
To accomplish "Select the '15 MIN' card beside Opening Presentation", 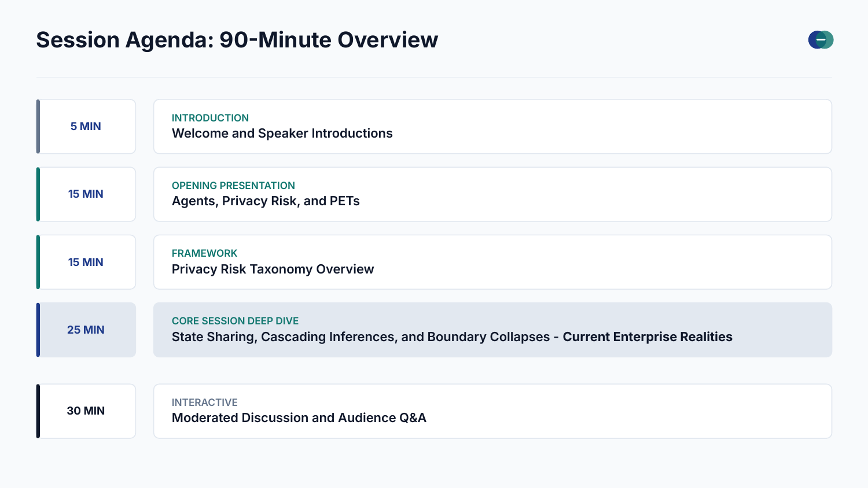I will click(x=86, y=194).
